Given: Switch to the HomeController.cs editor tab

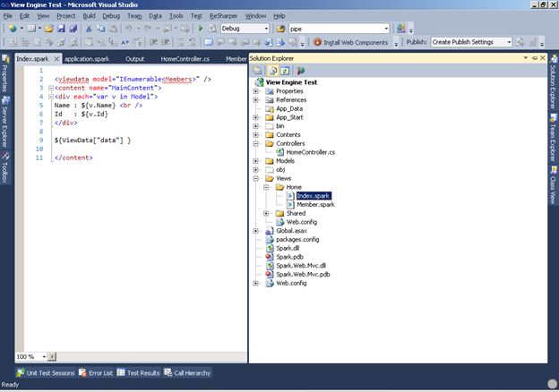Looking at the screenshot, I should point(185,59).
